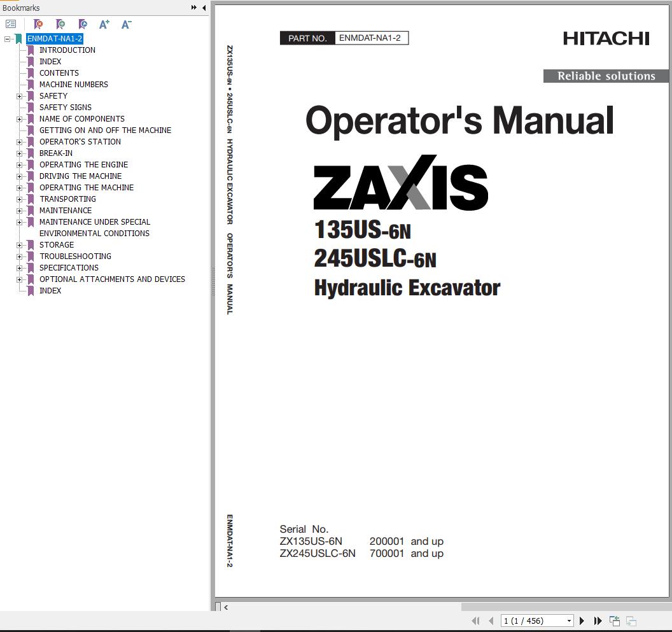
Task: Click the root ENMDAT-NA1-2 teal bookmark icon
Action: (18, 39)
